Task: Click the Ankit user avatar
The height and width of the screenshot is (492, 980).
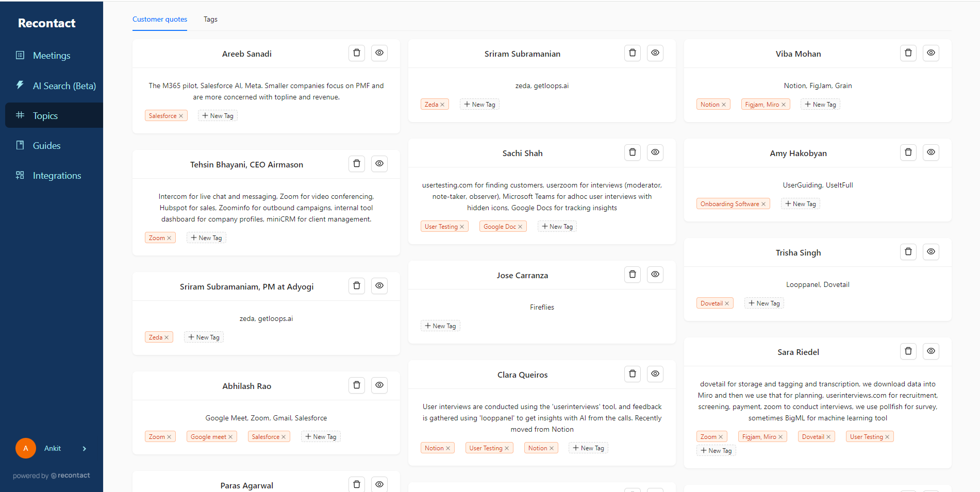Action: click(26, 448)
